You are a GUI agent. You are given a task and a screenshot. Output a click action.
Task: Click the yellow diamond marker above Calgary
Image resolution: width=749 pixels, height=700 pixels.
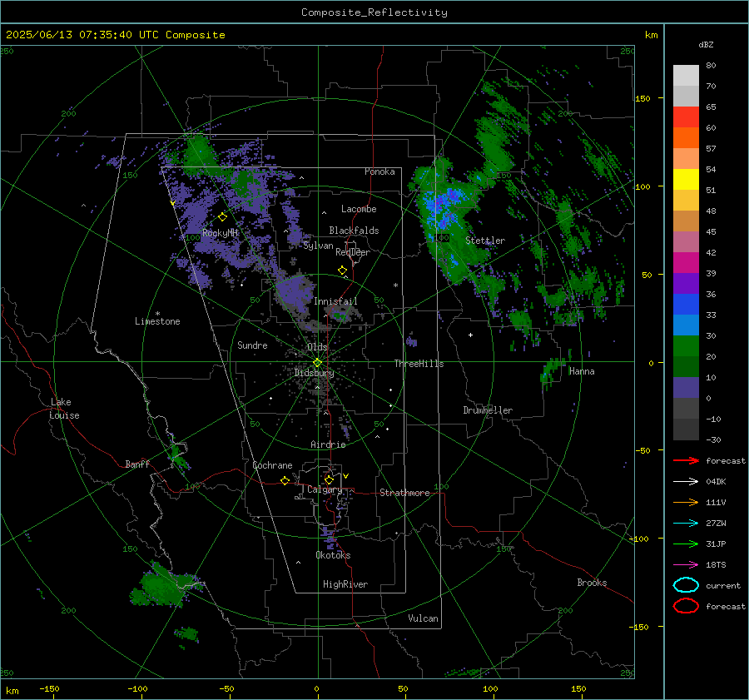coord(329,479)
